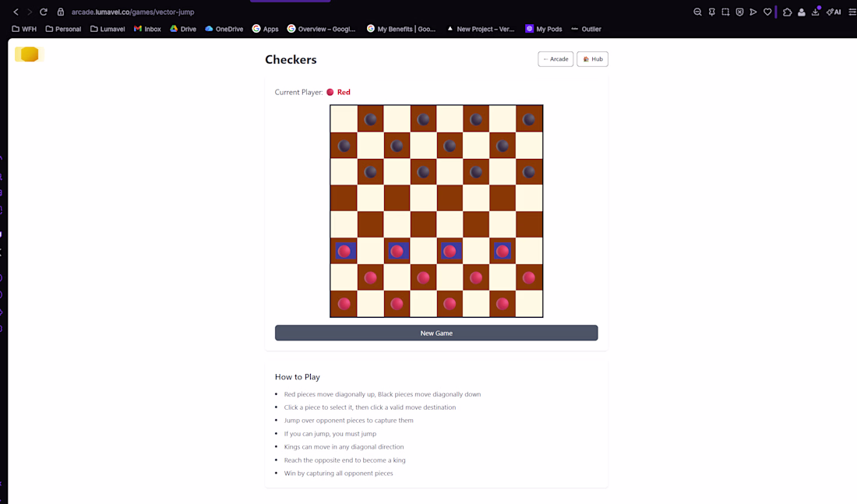Click empty dark square in fifth row, last column
Viewport: 857px width, 504px height.
528,224
